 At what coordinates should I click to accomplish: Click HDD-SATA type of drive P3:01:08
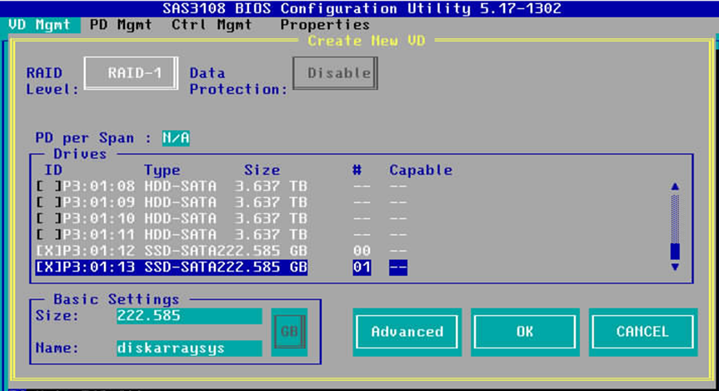point(180,186)
